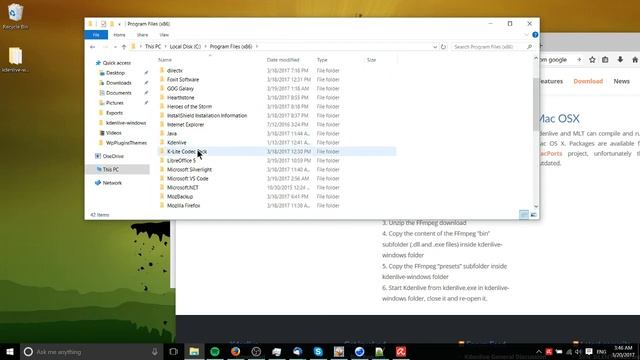Image resolution: width=640 pixels, height=360 pixels.
Task: Click the search magnifier in Explorer
Action: pos(529,47)
